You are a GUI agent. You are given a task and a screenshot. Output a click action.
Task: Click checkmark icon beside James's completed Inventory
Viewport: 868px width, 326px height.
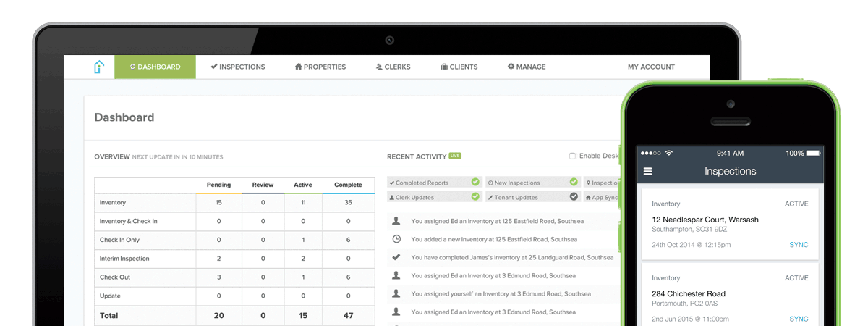pos(396,257)
